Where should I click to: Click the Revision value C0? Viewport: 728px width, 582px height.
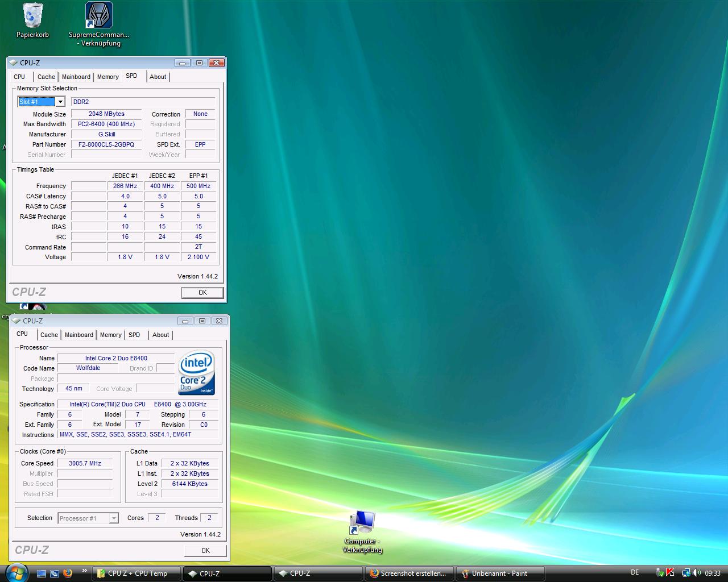[x=204, y=425]
